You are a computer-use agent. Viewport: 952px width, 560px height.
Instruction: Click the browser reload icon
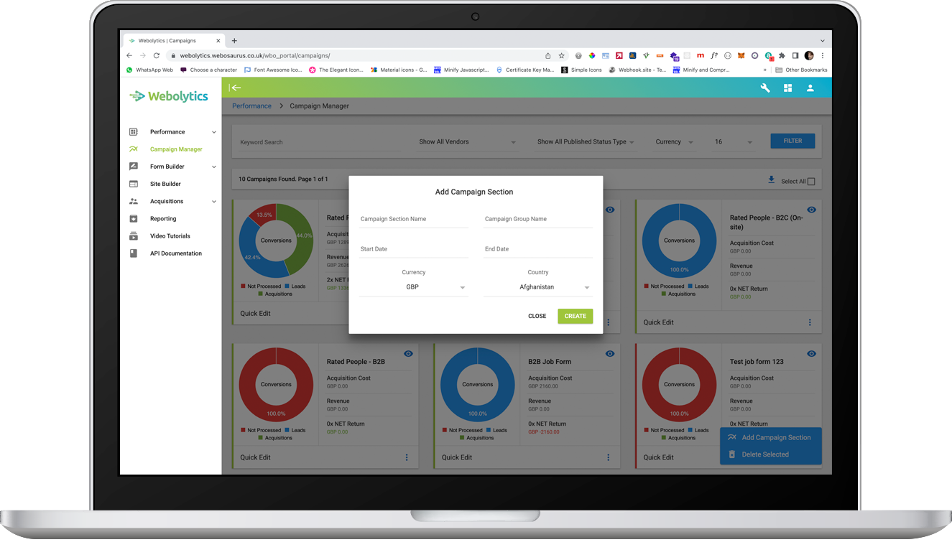(x=157, y=55)
